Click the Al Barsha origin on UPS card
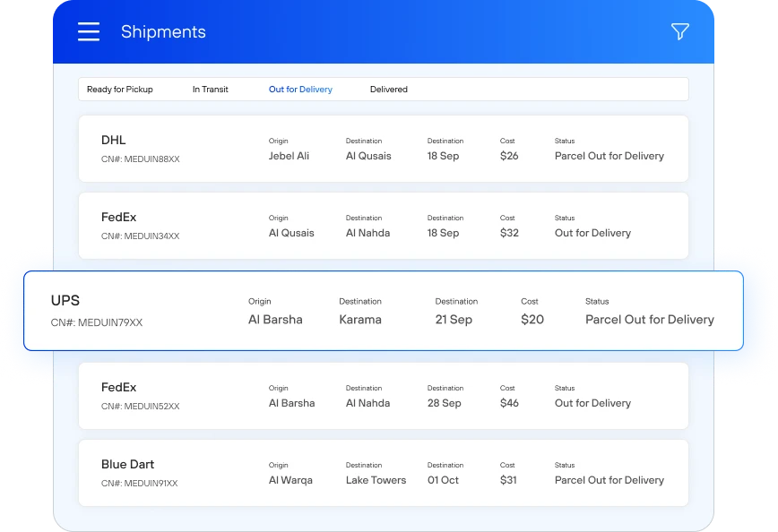 275,319
